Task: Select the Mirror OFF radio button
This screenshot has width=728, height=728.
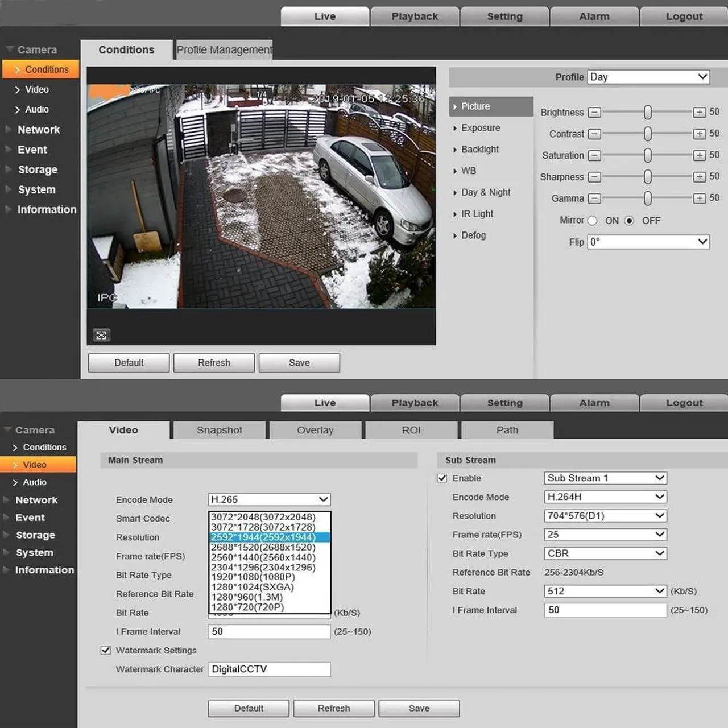Action: click(x=629, y=221)
